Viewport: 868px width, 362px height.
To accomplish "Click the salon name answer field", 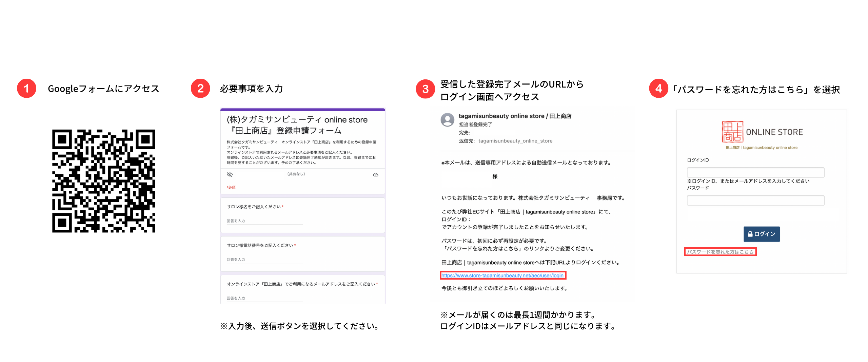I will click(x=264, y=221).
